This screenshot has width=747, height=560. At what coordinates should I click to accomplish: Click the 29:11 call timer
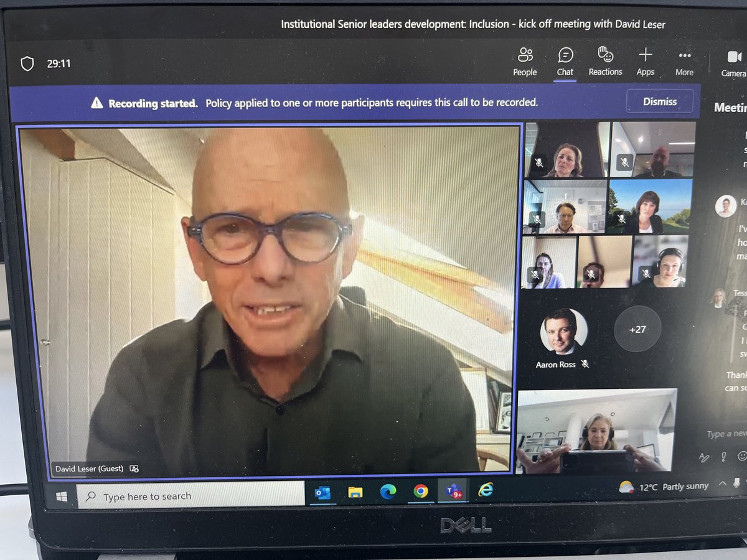point(58,63)
